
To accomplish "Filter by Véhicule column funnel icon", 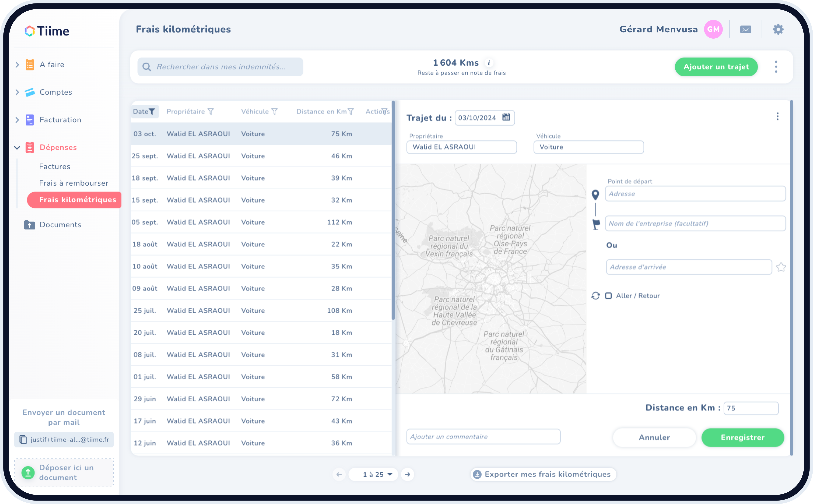I will click(274, 112).
